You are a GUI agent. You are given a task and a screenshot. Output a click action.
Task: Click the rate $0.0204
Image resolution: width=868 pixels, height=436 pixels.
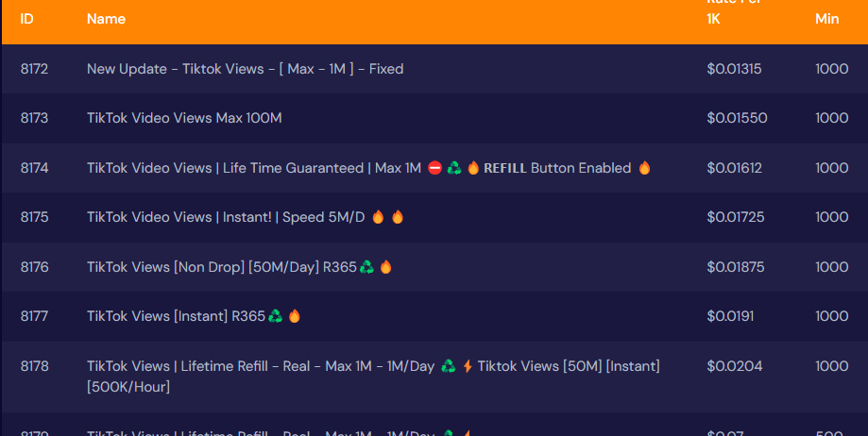[735, 366]
